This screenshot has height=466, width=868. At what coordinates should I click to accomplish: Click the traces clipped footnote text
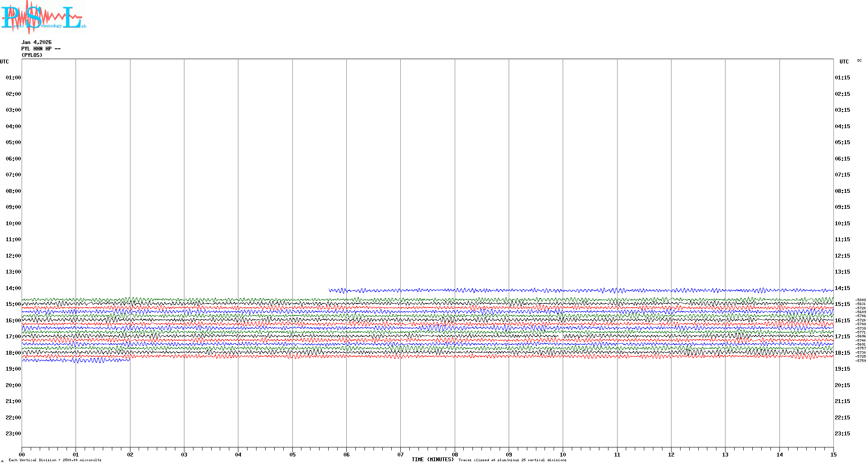pos(512,460)
